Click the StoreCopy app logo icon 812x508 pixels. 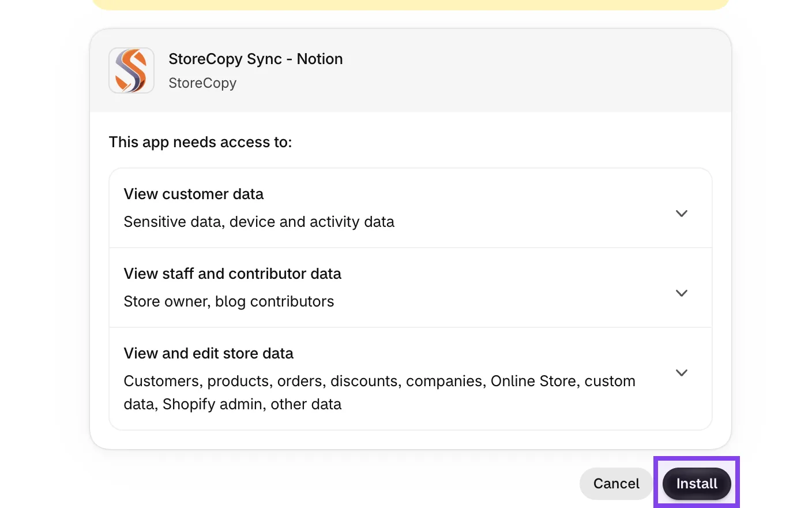[x=131, y=70]
